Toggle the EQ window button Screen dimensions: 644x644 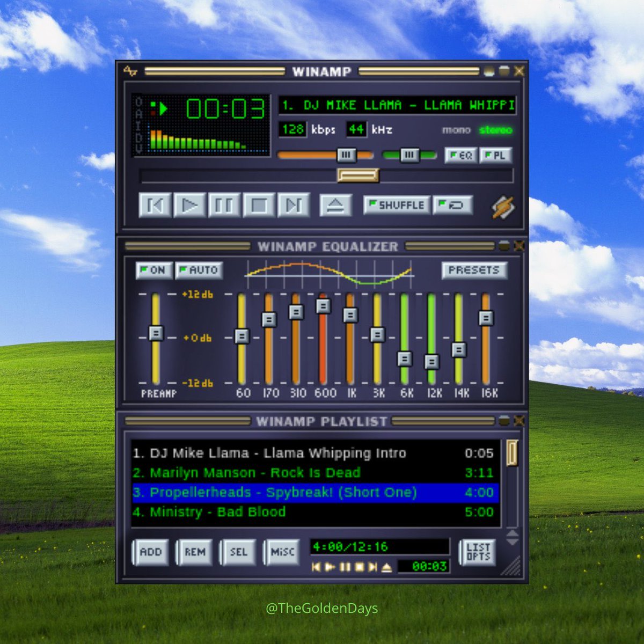tap(461, 156)
